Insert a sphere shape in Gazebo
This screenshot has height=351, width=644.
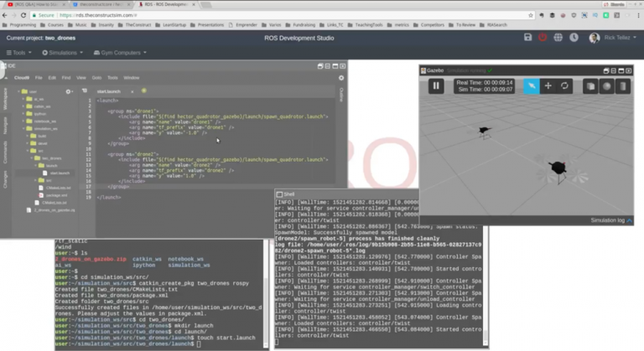[x=607, y=86]
